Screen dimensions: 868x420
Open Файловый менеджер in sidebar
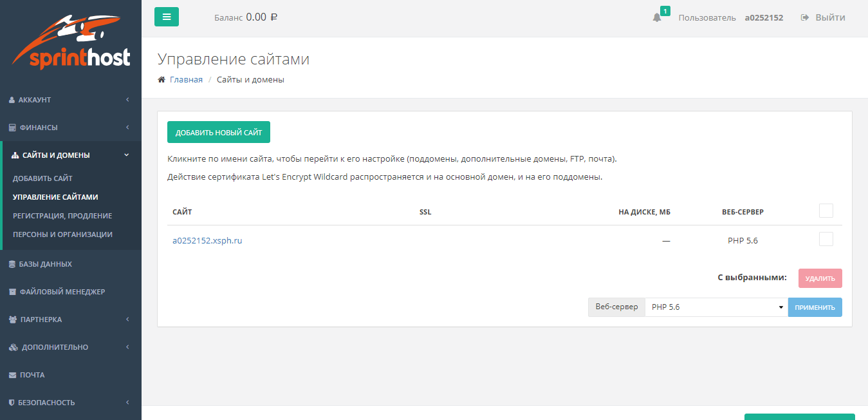click(62, 292)
